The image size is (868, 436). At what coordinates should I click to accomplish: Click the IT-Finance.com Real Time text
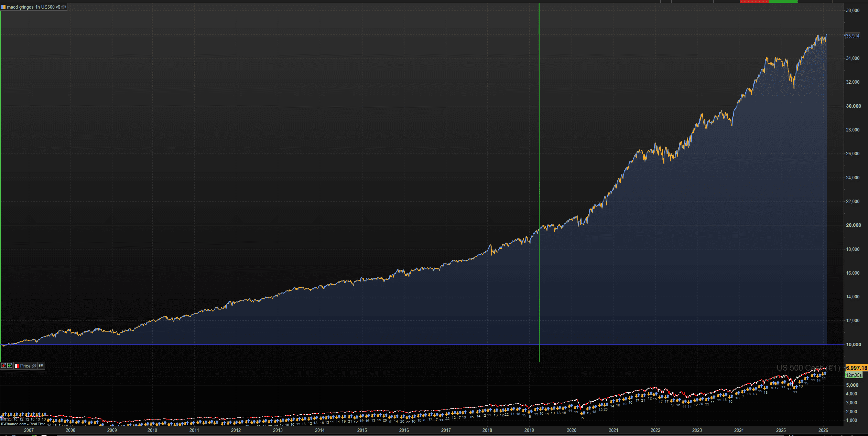[23, 424]
